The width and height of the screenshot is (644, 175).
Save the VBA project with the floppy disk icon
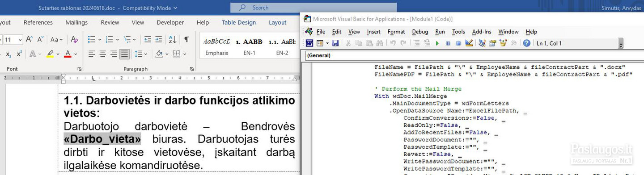pyautogui.click(x=335, y=43)
